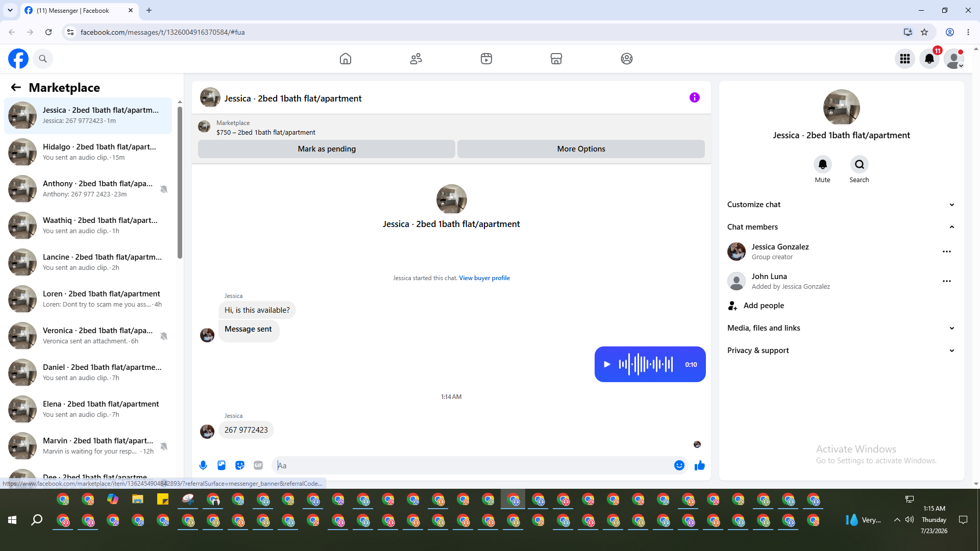Click the 267 9772423 message bubble

pos(246,430)
